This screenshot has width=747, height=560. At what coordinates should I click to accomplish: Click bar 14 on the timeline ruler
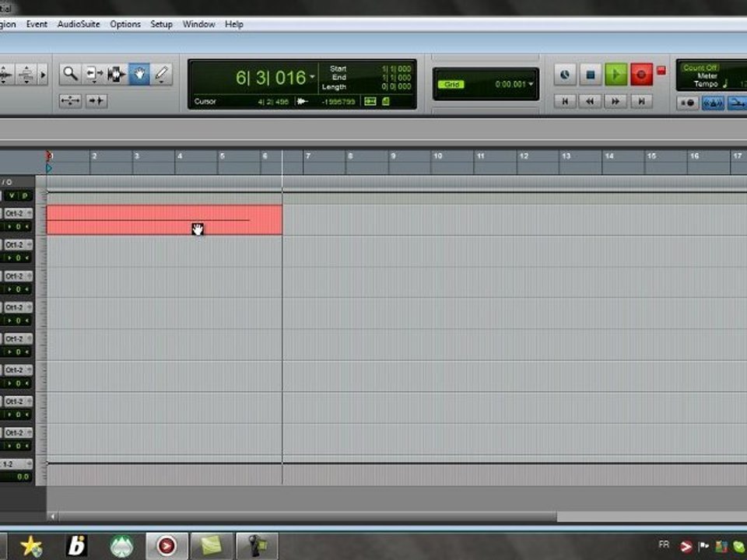point(608,156)
